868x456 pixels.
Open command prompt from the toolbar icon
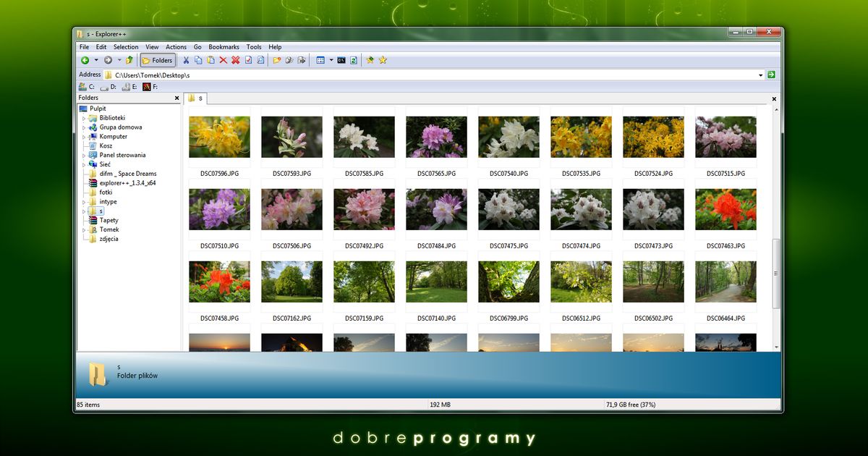[x=341, y=60]
